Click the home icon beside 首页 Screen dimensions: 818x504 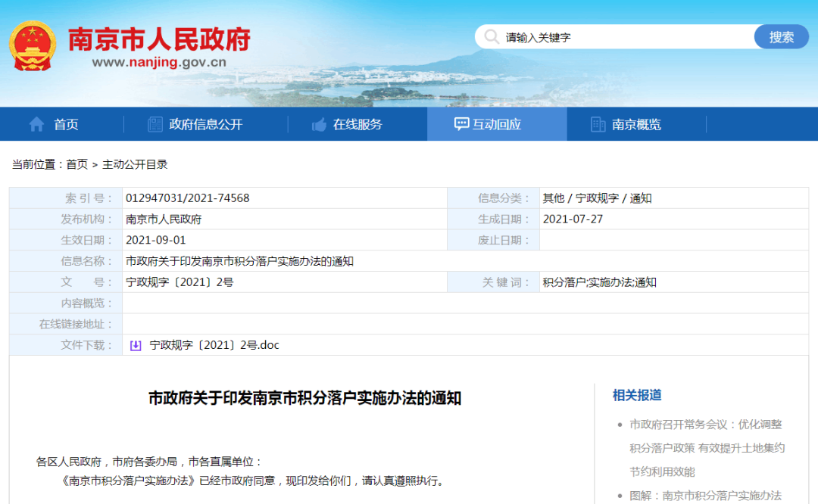click(x=36, y=125)
